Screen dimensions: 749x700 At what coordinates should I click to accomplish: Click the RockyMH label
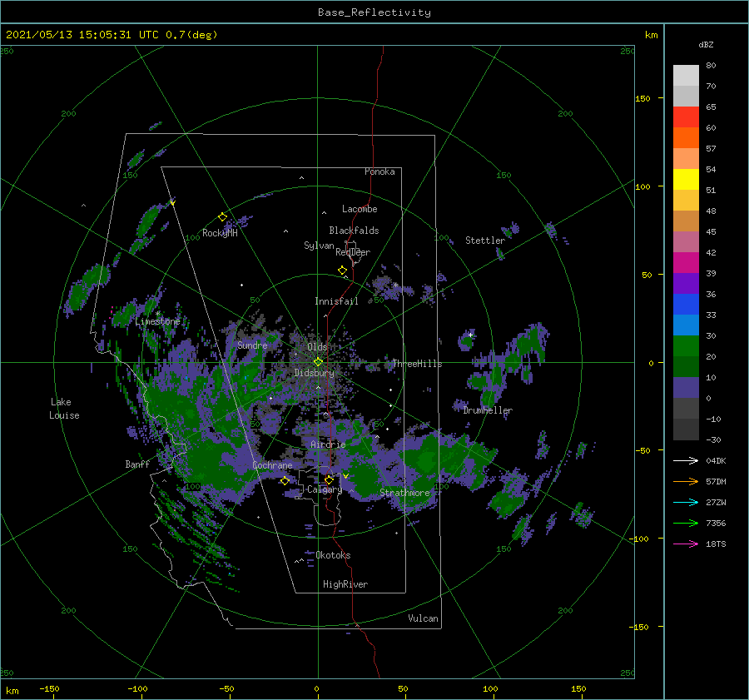click(220, 233)
